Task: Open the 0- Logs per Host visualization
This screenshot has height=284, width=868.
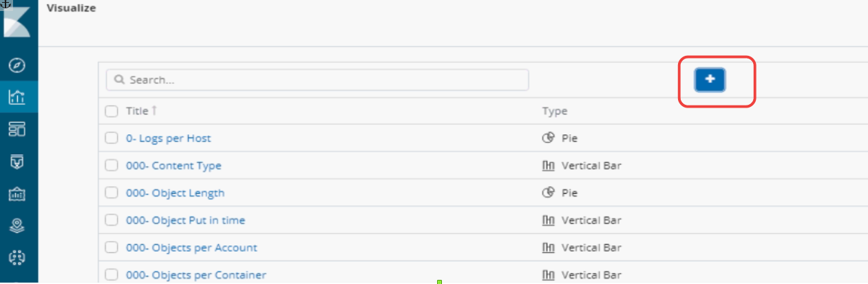Action: (x=168, y=138)
